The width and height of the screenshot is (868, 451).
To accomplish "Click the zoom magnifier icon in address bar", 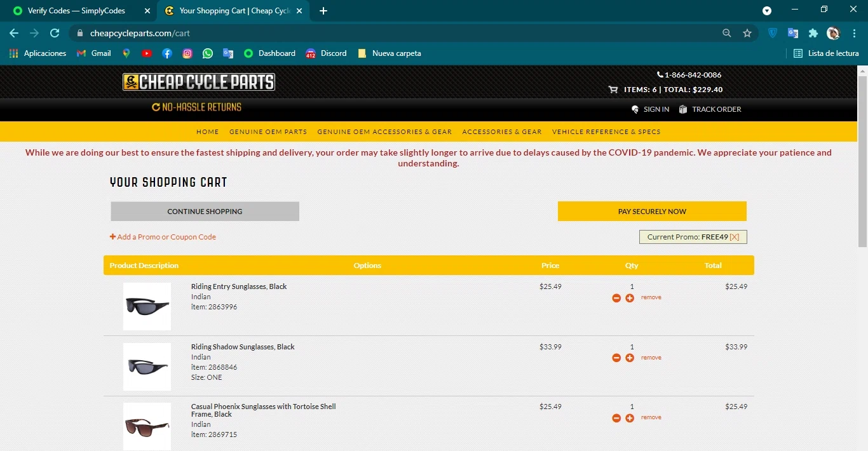I will point(727,33).
